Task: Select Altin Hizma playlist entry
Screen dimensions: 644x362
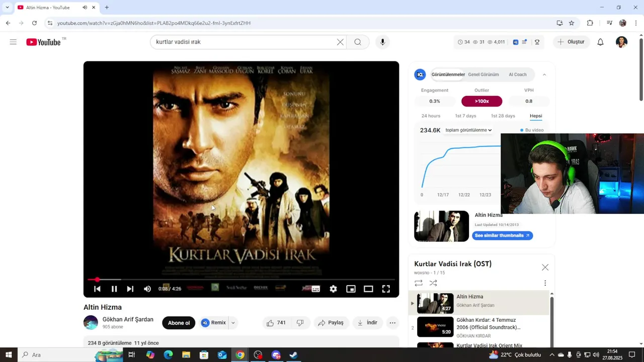Action: [x=478, y=303]
